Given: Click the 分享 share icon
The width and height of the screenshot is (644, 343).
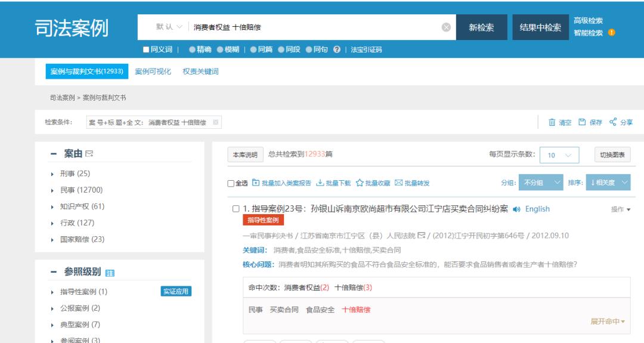Looking at the screenshot, I should [x=613, y=122].
